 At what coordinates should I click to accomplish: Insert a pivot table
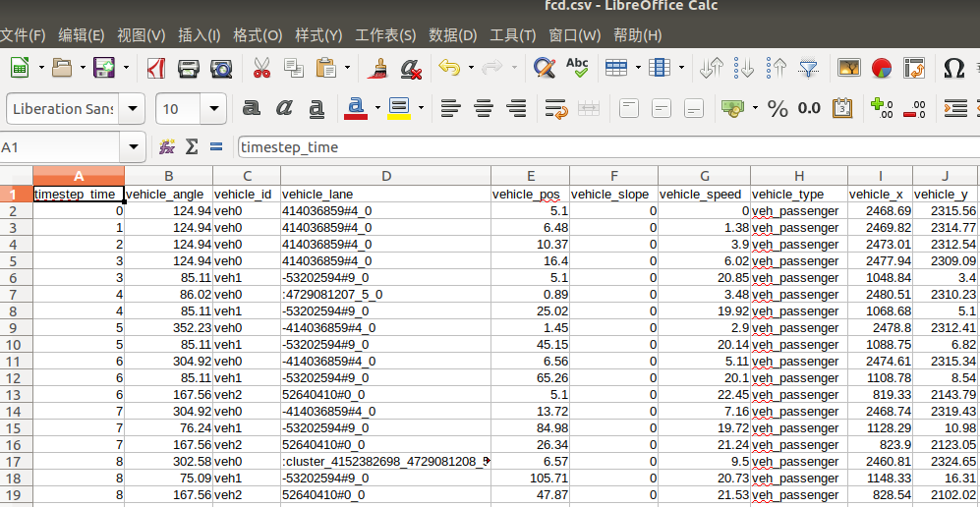914,68
